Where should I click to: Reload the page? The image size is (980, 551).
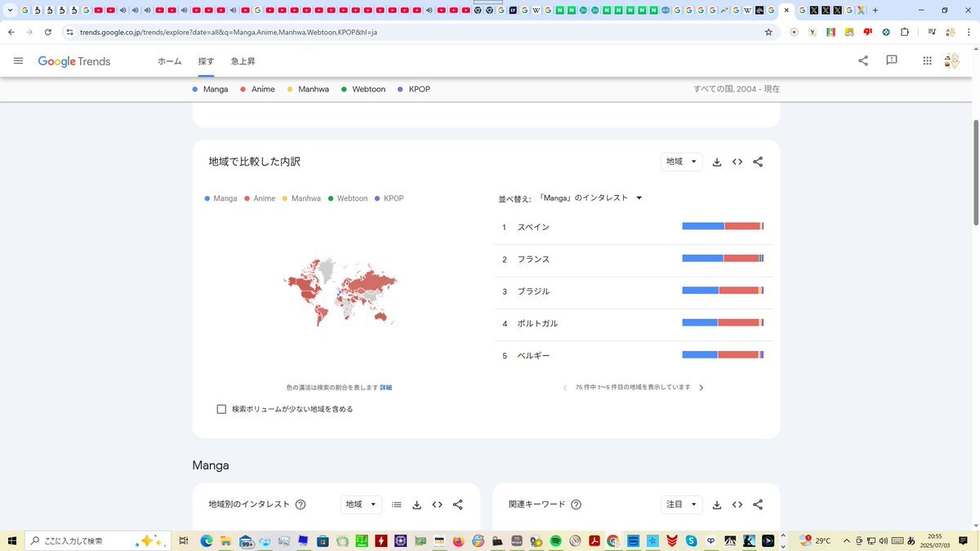pos(48,32)
